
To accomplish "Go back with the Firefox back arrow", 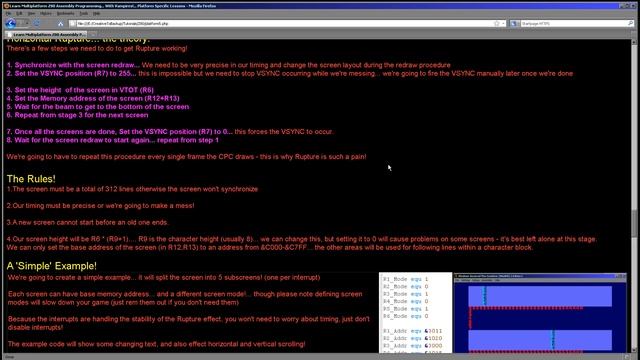I will 10,24.
